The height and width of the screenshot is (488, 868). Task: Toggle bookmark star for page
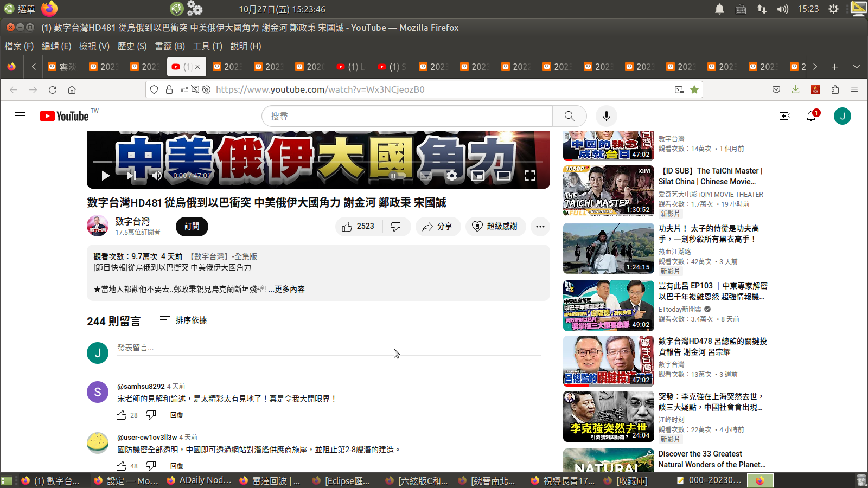click(x=694, y=89)
